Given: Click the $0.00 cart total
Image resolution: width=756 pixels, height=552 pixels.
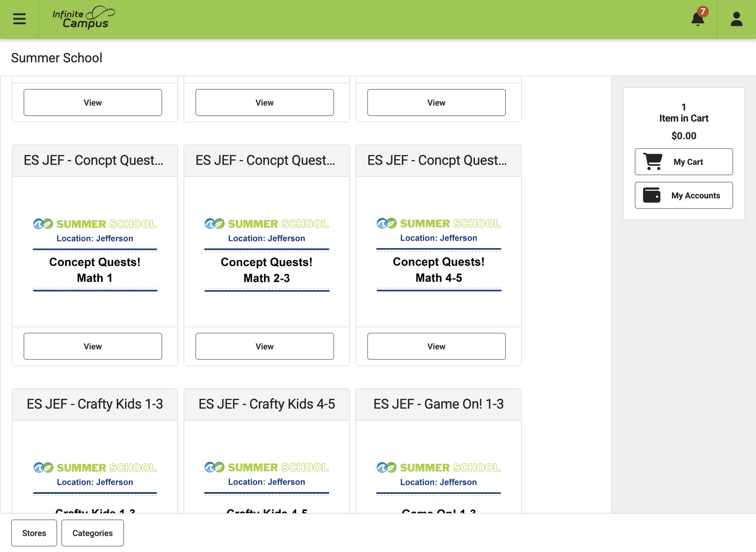Looking at the screenshot, I should point(684,136).
